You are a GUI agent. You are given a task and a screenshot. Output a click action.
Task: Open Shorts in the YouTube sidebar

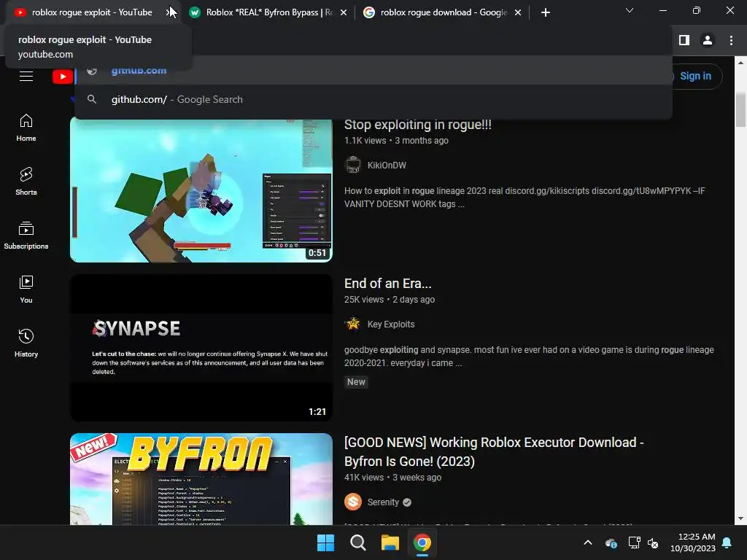tap(26, 182)
